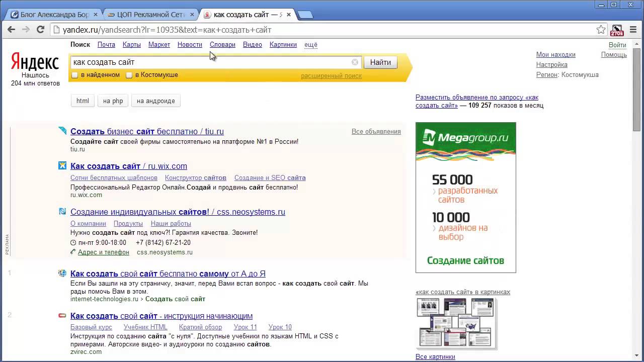Screen dimensions: 644x362
Task: Click the browser Forward arrow
Action: pos(26,30)
